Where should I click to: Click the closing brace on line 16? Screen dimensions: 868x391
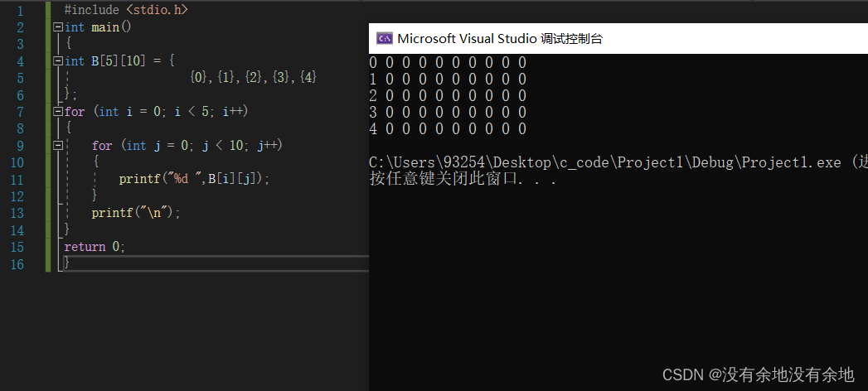[x=67, y=263]
